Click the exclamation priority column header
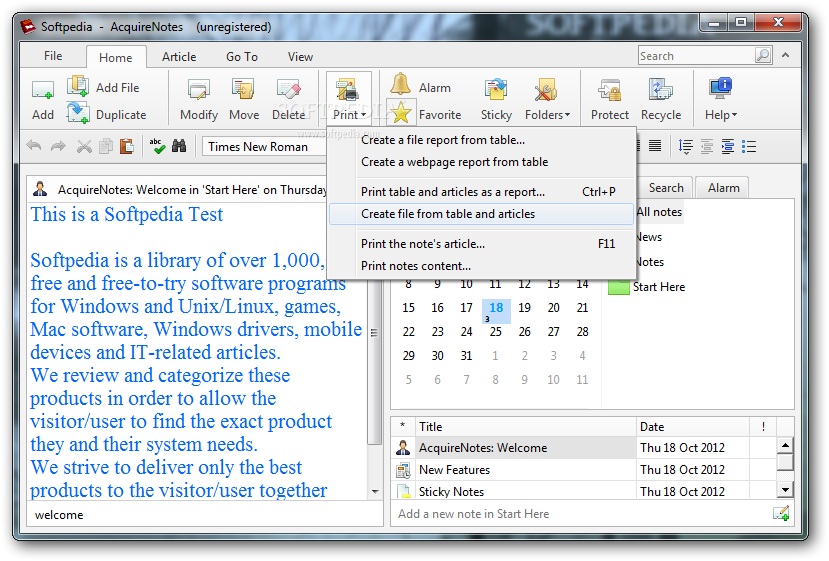Image resolution: width=829 pixels, height=561 pixels. click(x=763, y=427)
